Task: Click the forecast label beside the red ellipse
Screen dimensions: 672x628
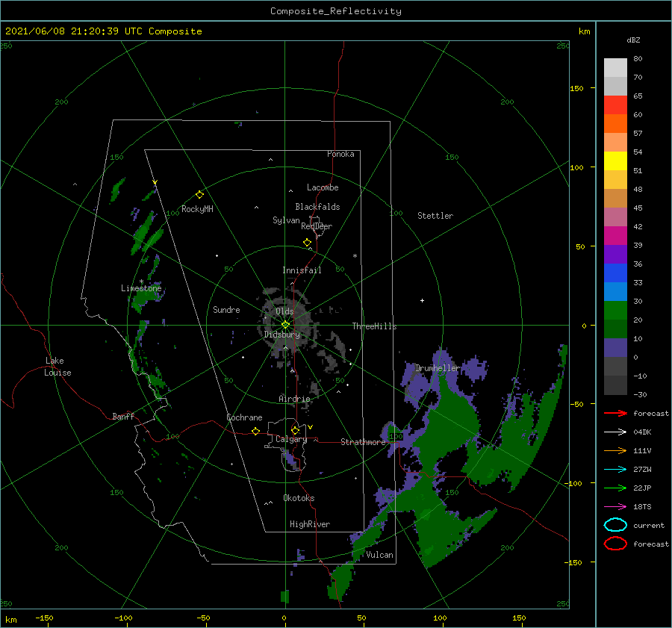Action: (651, 544)
